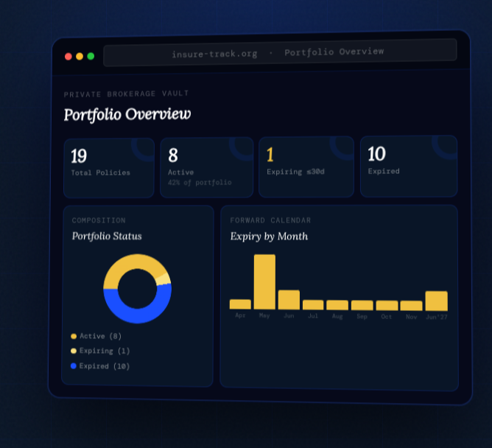Click the red close window dot

tap(68, 57)
